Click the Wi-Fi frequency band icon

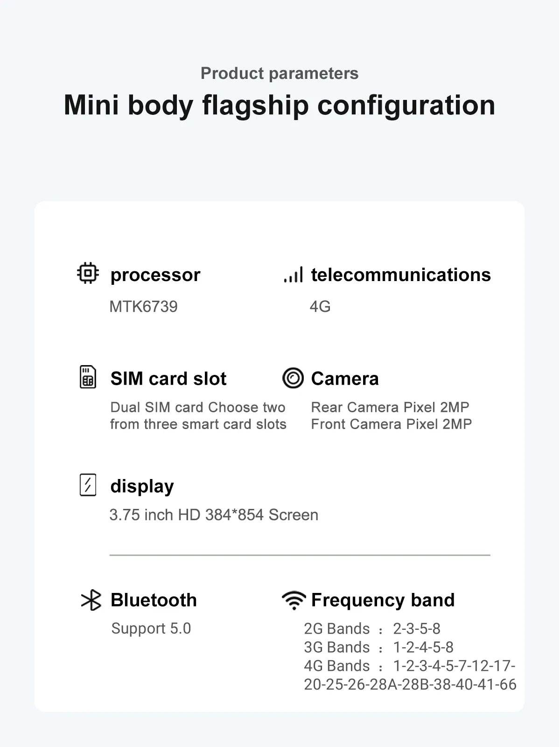click(x=294, y=600)
